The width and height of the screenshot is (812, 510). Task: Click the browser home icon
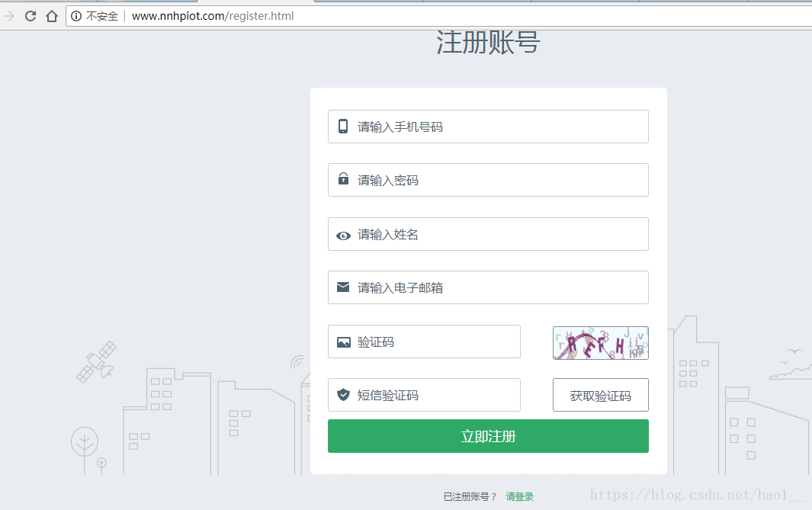coord(50,14)
